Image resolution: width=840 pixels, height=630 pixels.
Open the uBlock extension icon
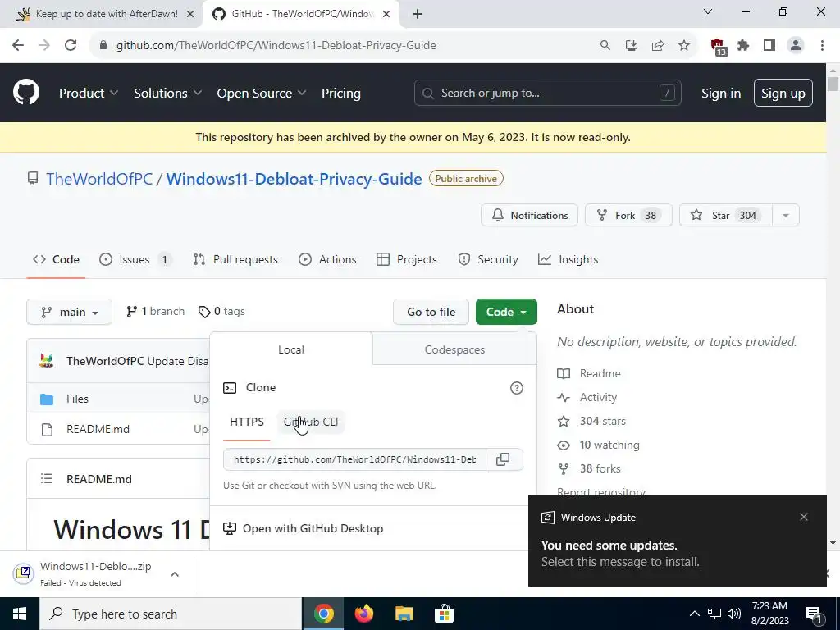point(718,47)
